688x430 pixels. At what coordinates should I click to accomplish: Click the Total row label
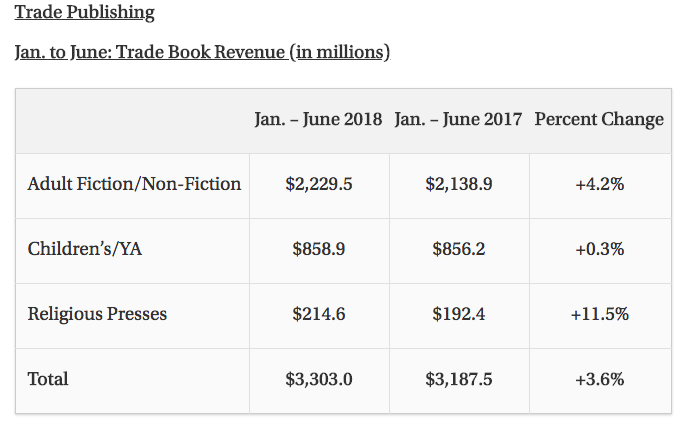(x=48, y=379)
